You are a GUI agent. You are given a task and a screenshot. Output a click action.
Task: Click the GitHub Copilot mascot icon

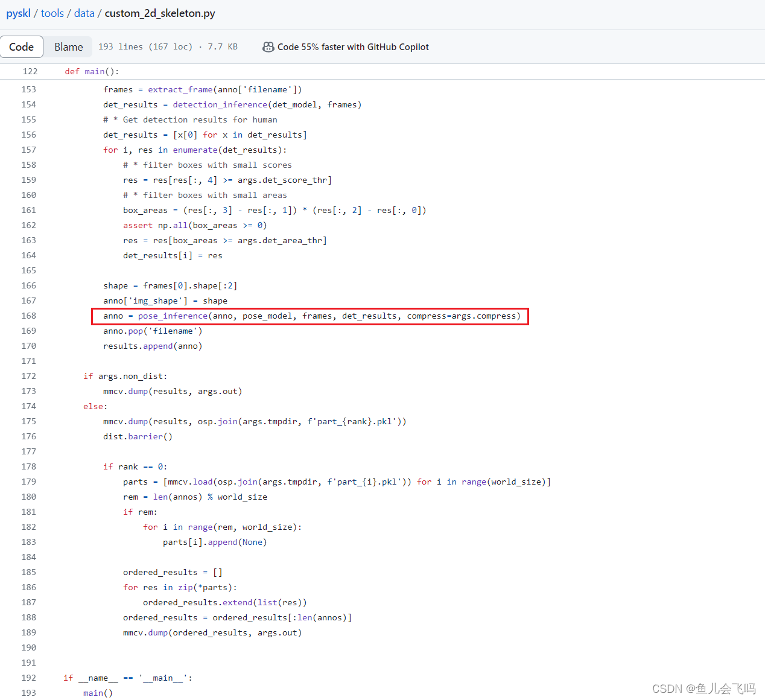pos(268,46)
